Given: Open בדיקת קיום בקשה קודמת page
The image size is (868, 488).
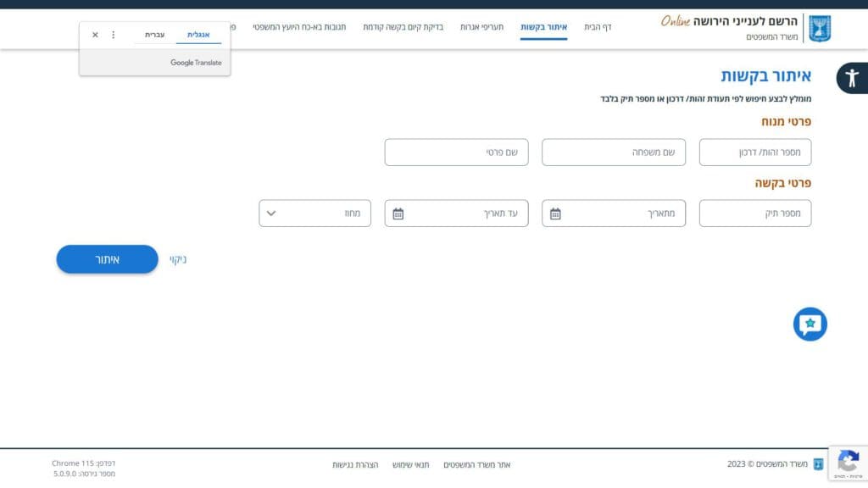Looking at the screenshot, I should click(x=398, y=27).
